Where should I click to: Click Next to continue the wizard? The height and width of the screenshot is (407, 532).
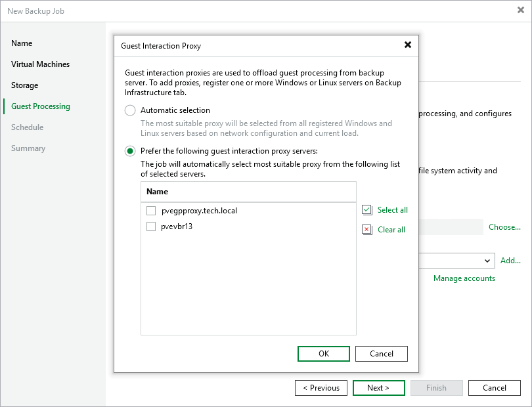(378, 388)
